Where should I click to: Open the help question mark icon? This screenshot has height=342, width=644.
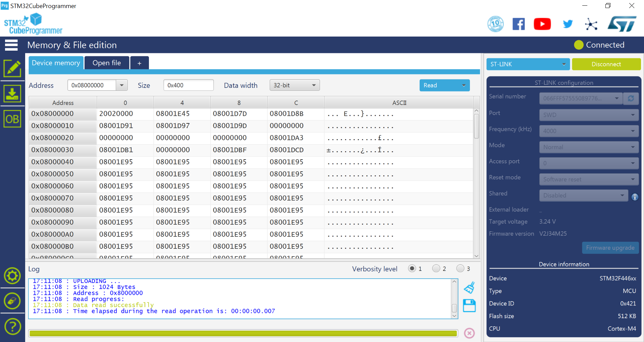point(12,326)
